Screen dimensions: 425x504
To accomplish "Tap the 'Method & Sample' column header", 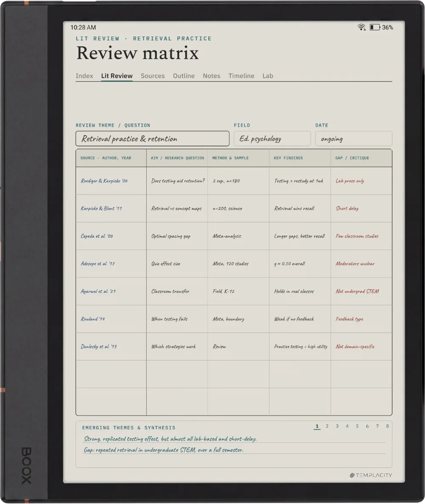I will point(238,158).
